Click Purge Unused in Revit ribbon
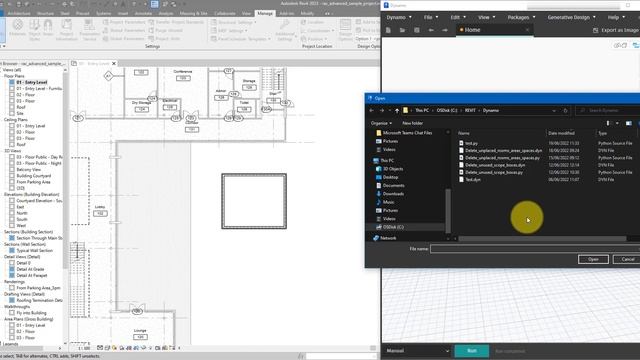Screen dimensions: 640x360 (165, 30)
